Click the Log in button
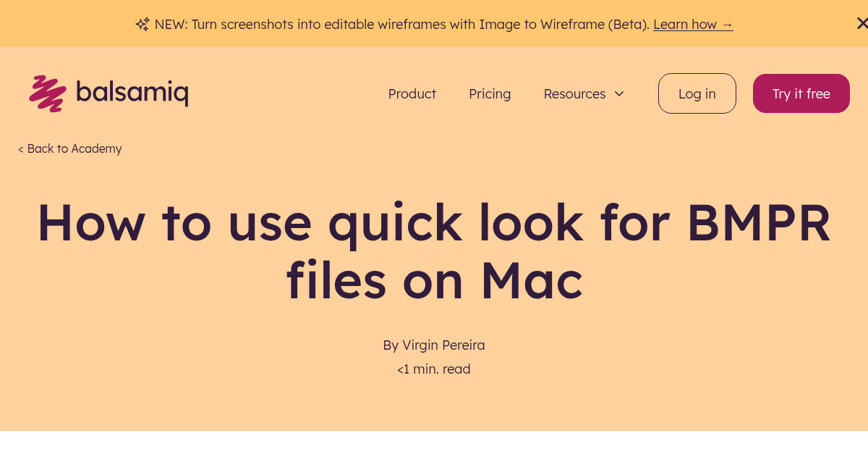Screen dimensions: 868x454 click(x=697, y=93)
